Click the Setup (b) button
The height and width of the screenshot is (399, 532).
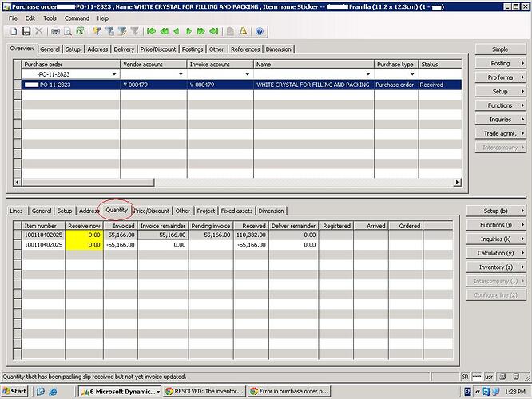point(496,211)
